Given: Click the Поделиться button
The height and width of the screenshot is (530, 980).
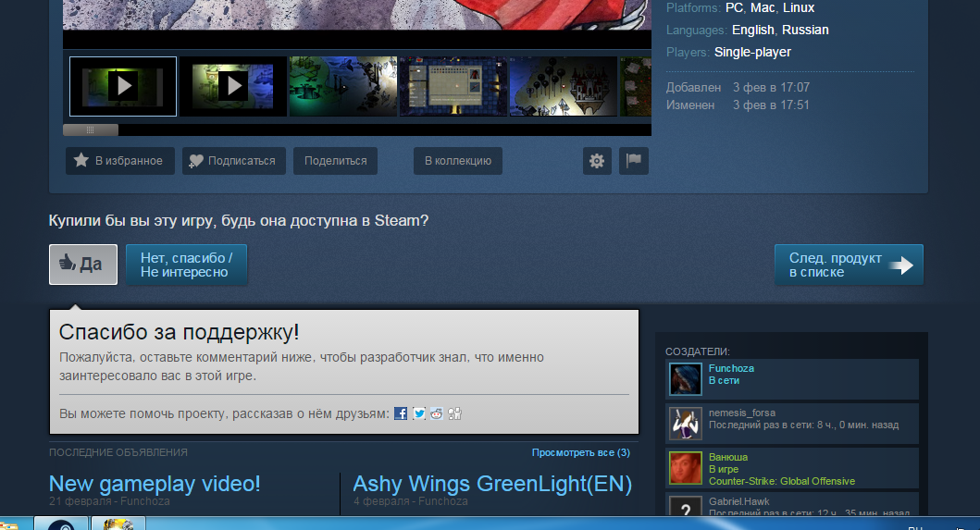Looking at the screenshot, I should point(336,161).
